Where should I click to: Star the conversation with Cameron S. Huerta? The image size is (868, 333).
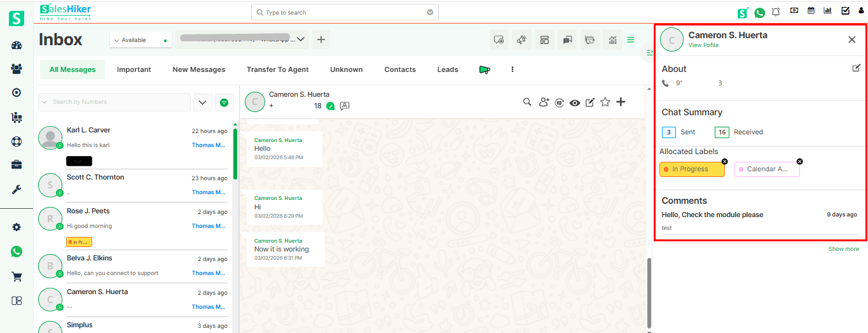pos(605,102)
